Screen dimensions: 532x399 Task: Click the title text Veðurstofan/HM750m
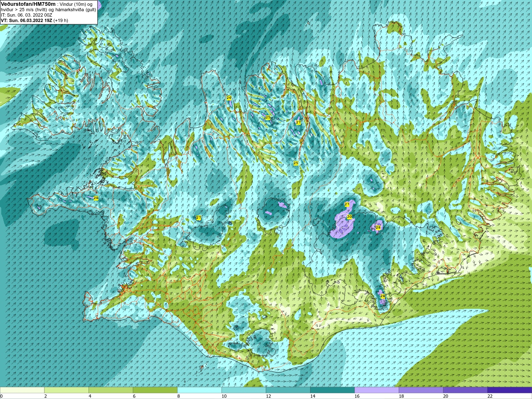28,4
